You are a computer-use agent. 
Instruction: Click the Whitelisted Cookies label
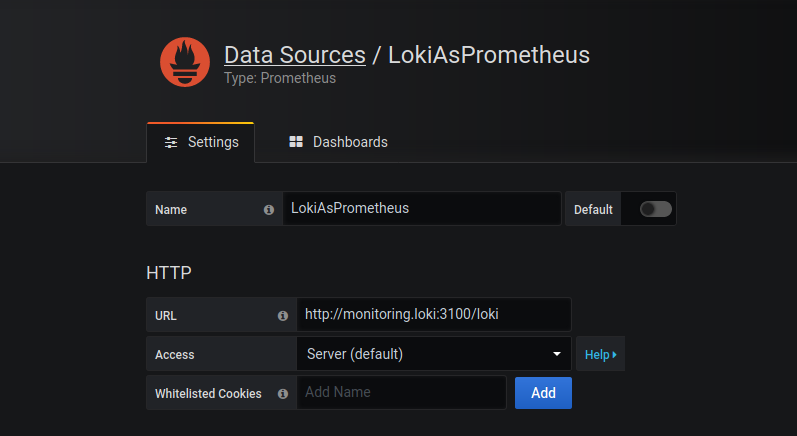(x=208, y=394)
